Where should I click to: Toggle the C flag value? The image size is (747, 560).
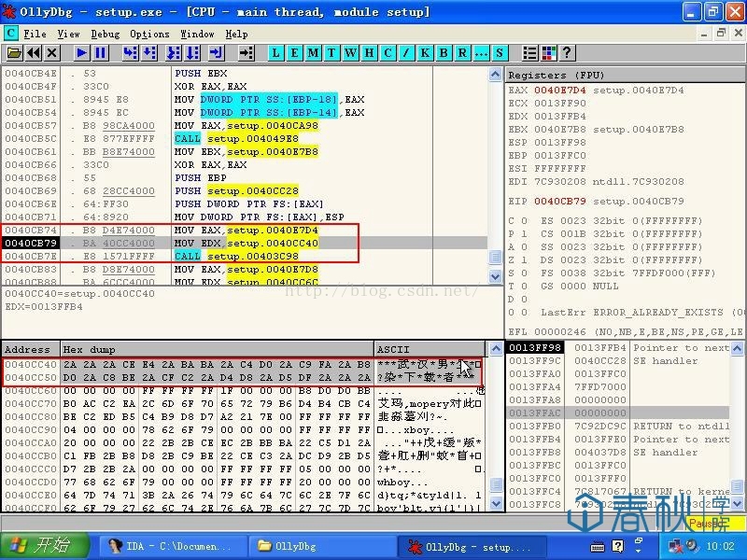coord(524,221)
